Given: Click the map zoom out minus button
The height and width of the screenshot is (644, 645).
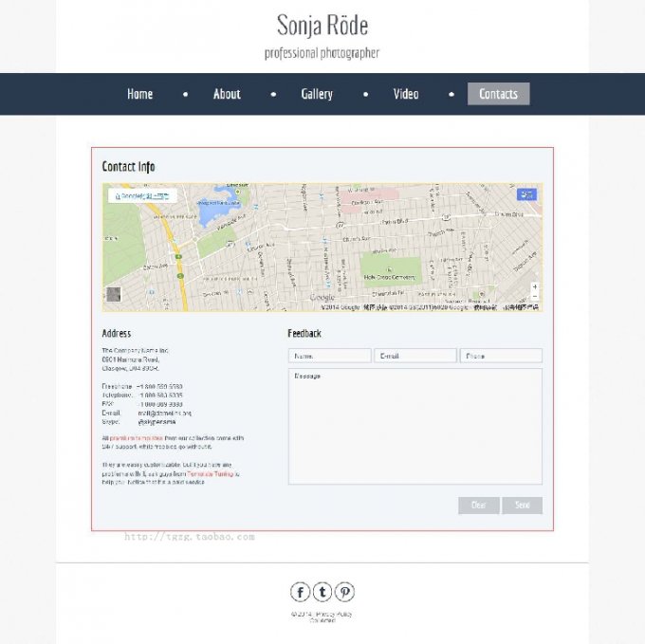Looking at the screenshot, I should (535, 297).
